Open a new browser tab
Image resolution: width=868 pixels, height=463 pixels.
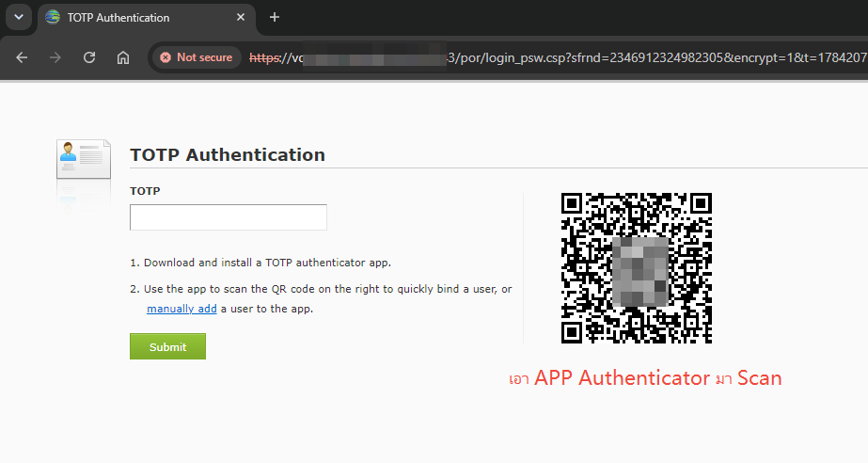[274, 17]
